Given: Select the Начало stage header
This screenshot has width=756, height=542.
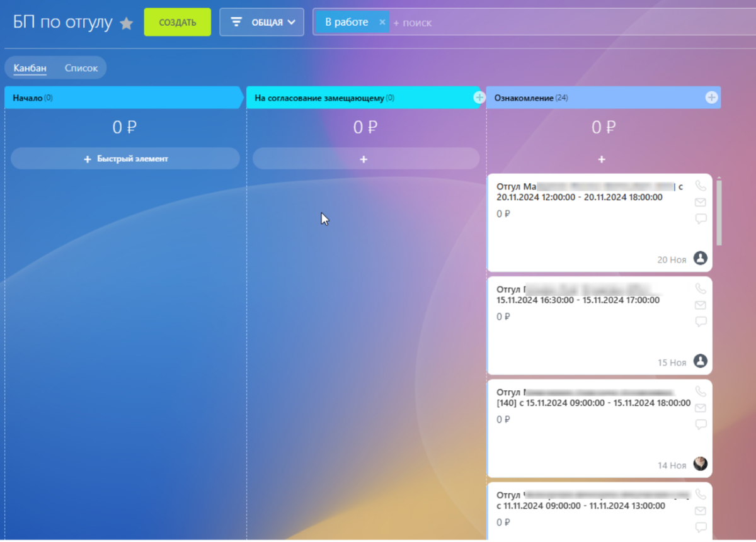Looking at the screenshot, I should 123,98.
